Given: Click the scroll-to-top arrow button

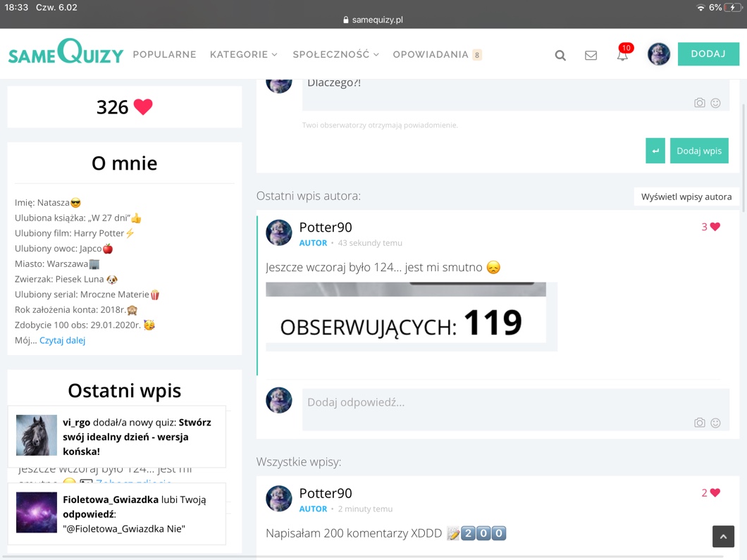Looking at the screenshot, I should pos(723,537).
